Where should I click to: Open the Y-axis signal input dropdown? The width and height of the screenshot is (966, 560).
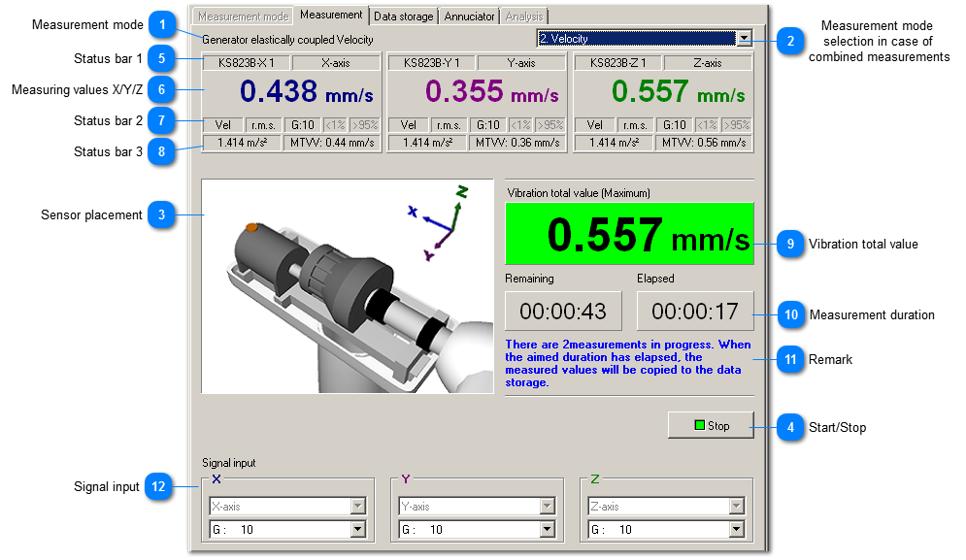click(548, 506)
